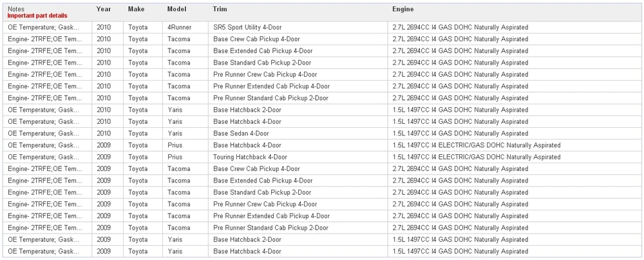Click the red Important part details text
644x260 pixels.
click(x=37, y=15)
